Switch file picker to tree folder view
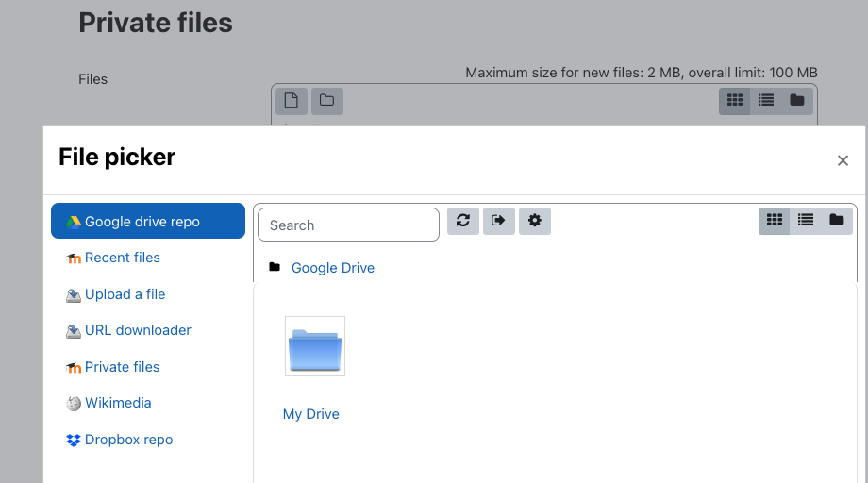The height and width of the screenshot is (483, 868). (x=837, y=220)
